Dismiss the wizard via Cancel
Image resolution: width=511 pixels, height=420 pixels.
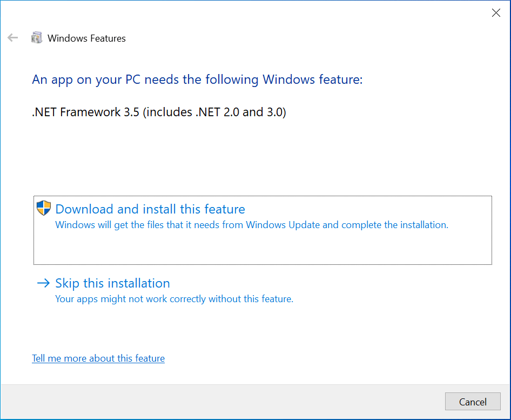473,402
